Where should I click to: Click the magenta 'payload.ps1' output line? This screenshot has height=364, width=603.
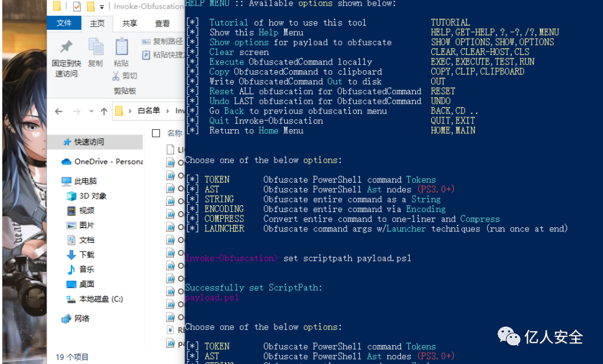[212, 298]
